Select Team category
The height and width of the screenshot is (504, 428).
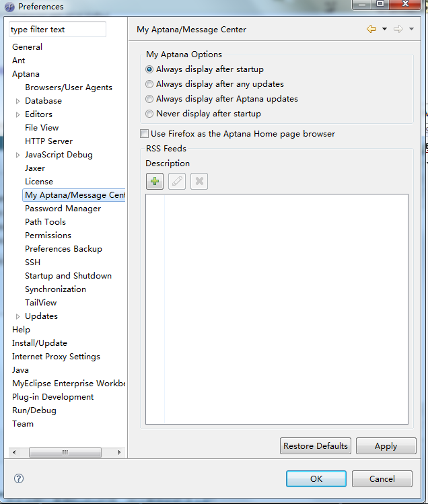(22, 424)
